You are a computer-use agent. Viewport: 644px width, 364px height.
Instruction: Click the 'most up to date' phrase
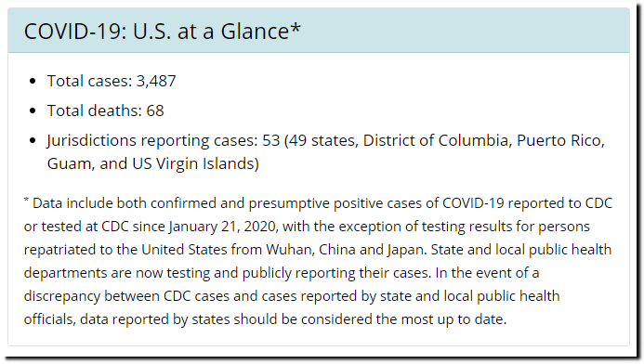[x=453, y=319]
